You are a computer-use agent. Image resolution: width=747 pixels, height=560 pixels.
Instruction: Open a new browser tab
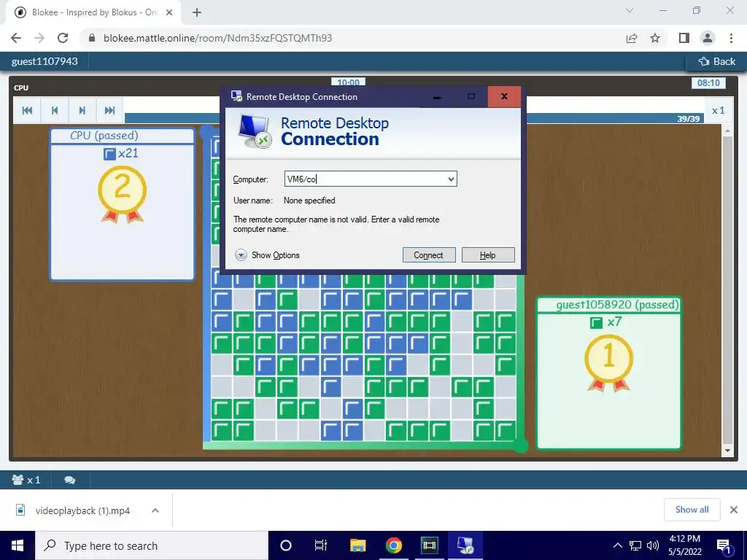[197, 12]
